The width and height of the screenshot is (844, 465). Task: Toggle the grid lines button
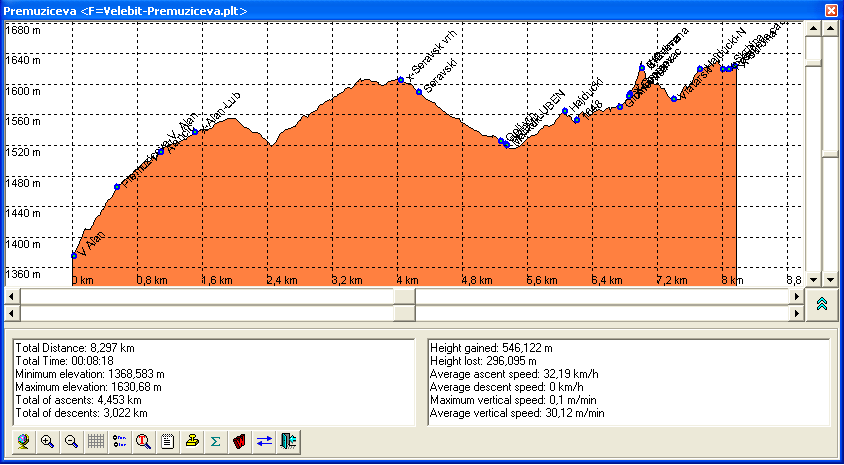(95, 441)
